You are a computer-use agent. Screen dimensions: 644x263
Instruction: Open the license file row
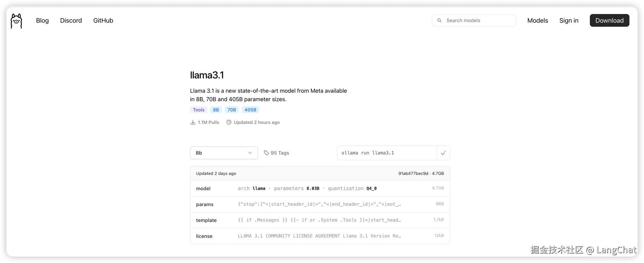(x=320, y=236)
